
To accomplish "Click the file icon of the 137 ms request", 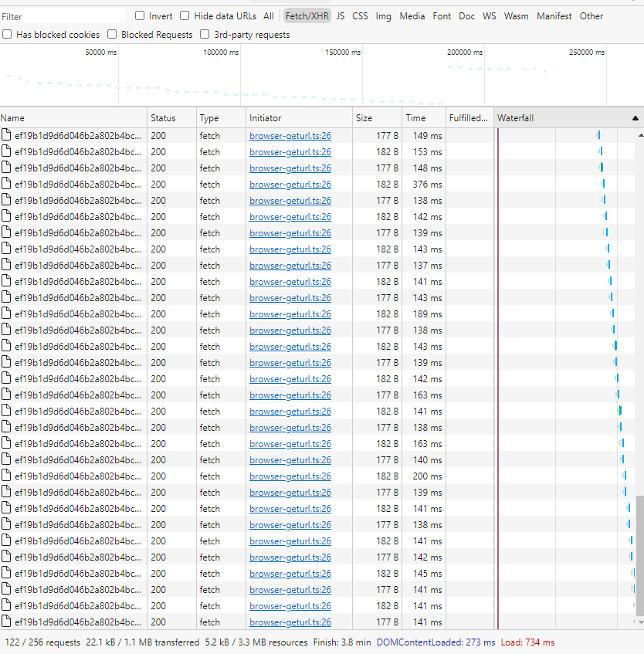I will [6, 264].
